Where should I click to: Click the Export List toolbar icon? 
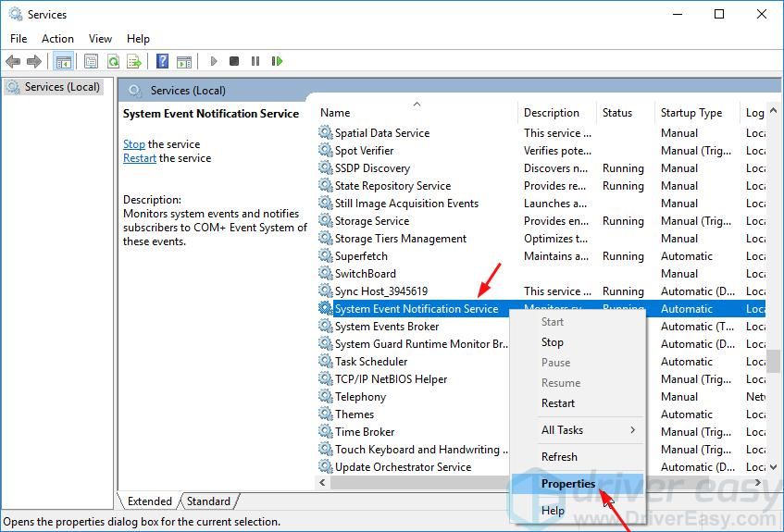click(x=134, y=61)
